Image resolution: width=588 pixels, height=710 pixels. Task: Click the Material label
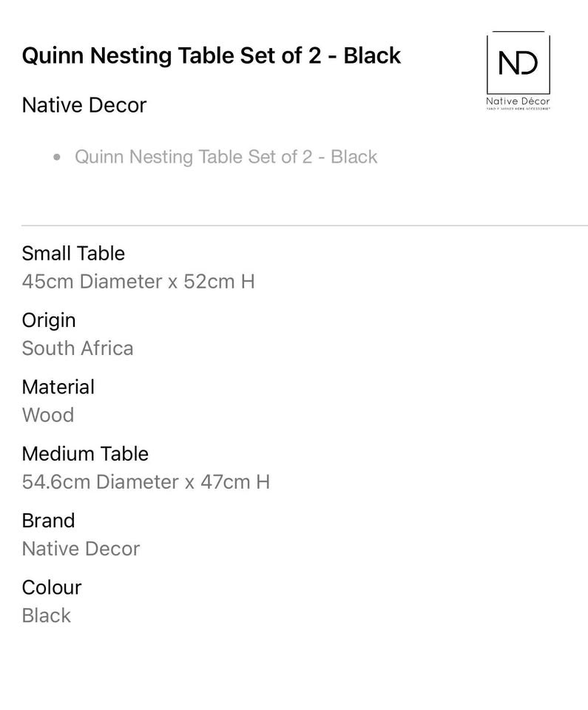58,387
